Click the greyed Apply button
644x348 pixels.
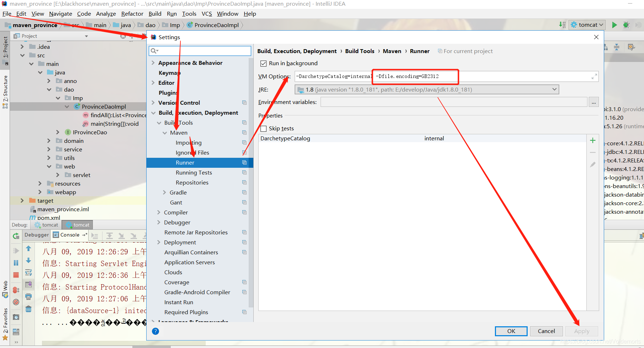point(582,331)
